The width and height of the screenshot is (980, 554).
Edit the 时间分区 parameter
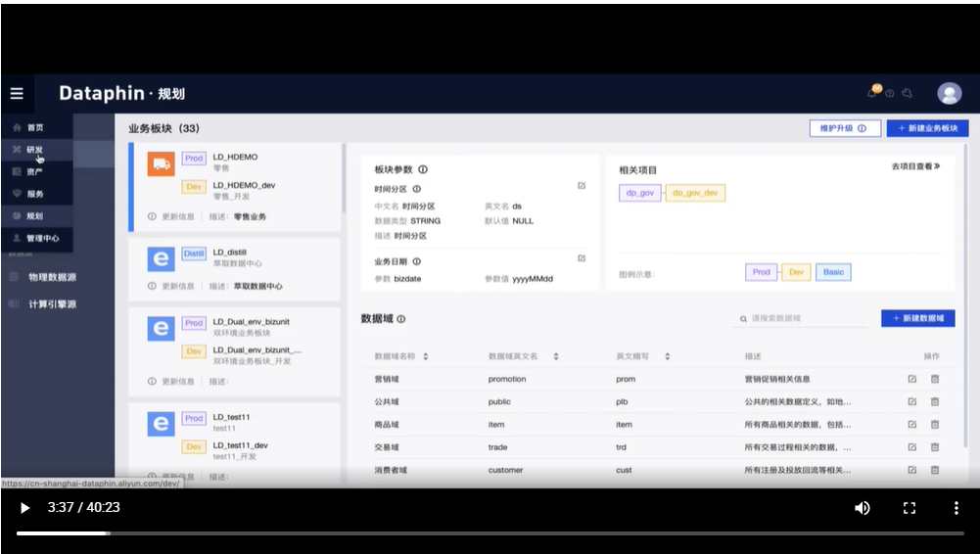(x=582, y=186)
